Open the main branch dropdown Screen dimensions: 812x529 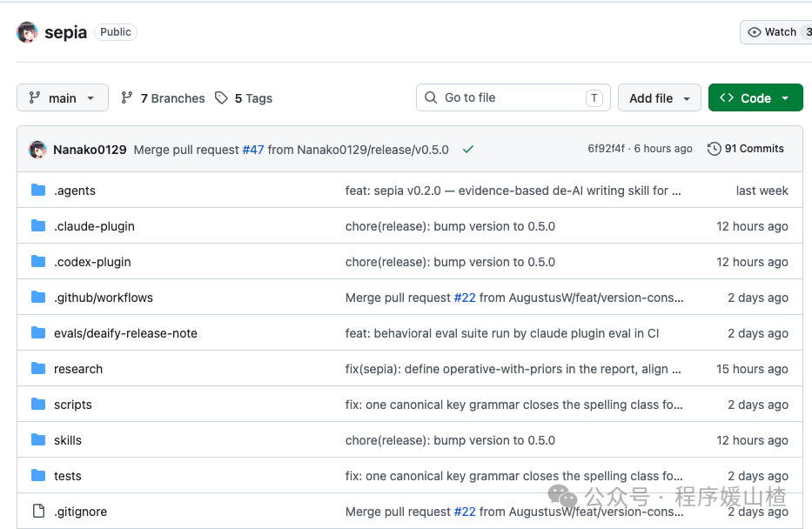point(63,97)
